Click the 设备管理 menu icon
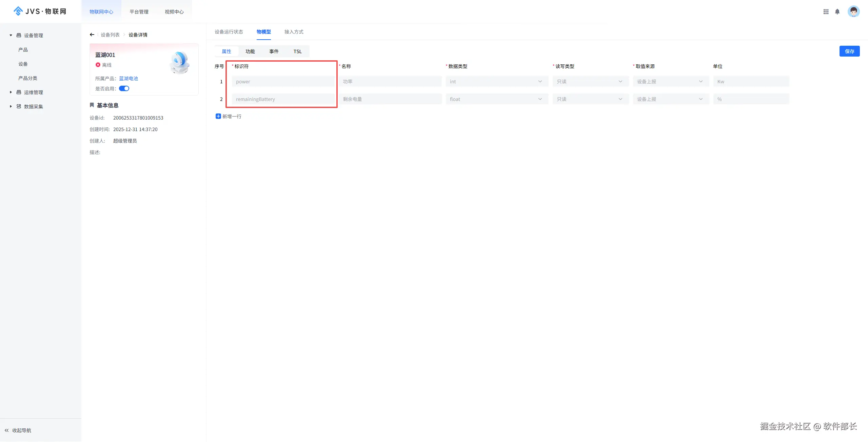 pos(19,35)
